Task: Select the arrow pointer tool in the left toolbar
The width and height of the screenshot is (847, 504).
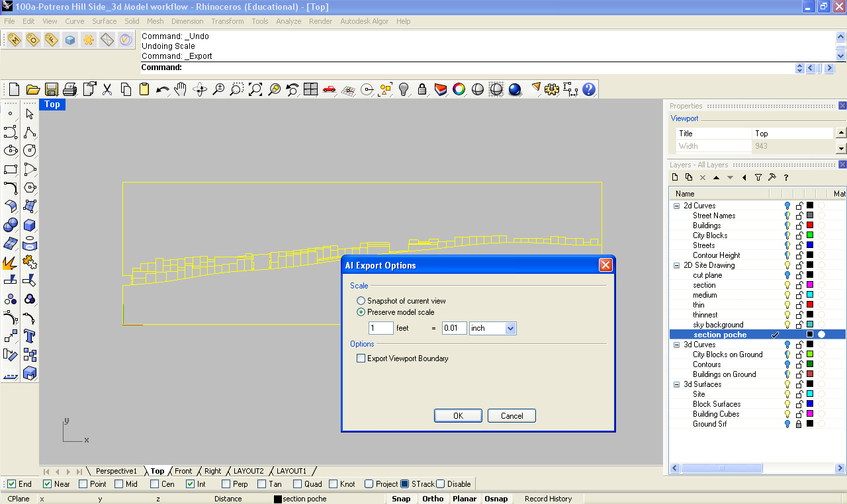Action: pos(30,114)
